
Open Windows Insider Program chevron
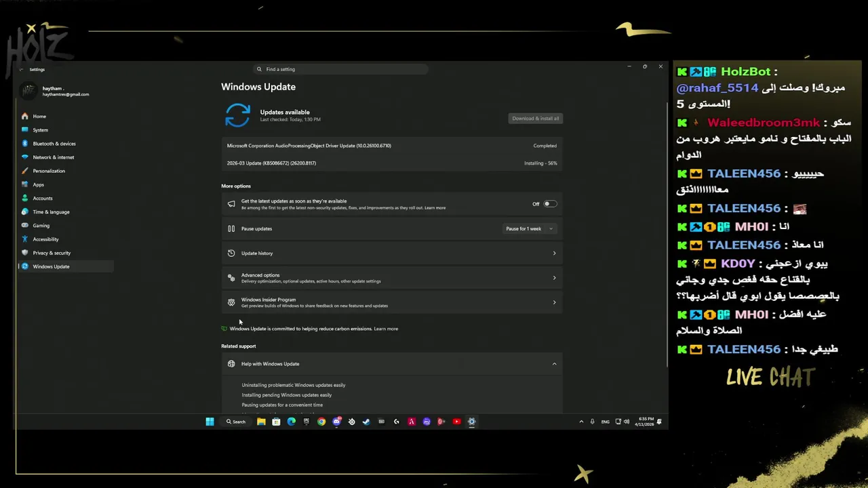554,302
